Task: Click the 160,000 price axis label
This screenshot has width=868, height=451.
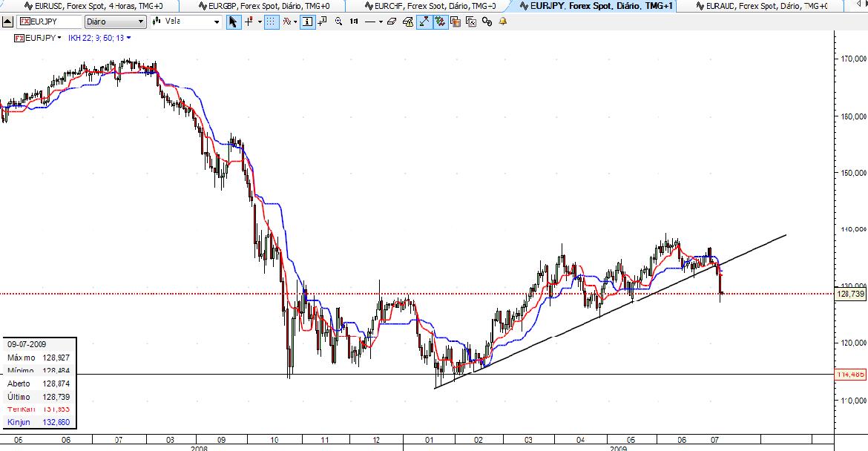Action: point(854,116)
